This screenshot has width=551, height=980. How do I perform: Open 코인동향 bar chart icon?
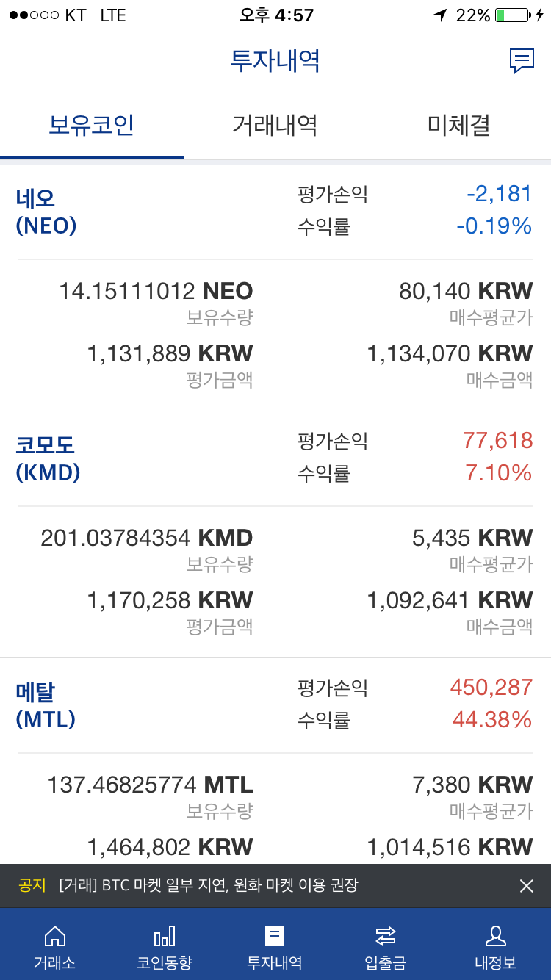pyautogui.click(x=165, y=935)
